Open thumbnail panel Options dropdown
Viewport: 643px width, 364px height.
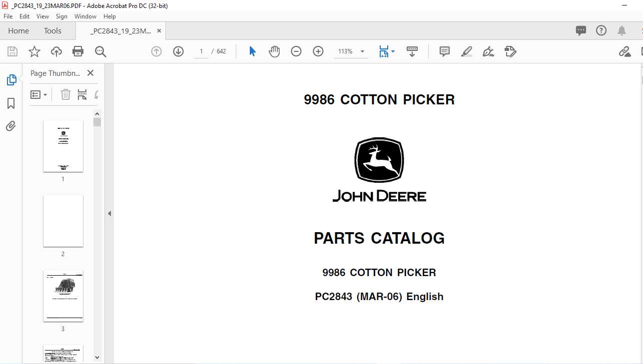pyautogui.click(x=39, y=94)
